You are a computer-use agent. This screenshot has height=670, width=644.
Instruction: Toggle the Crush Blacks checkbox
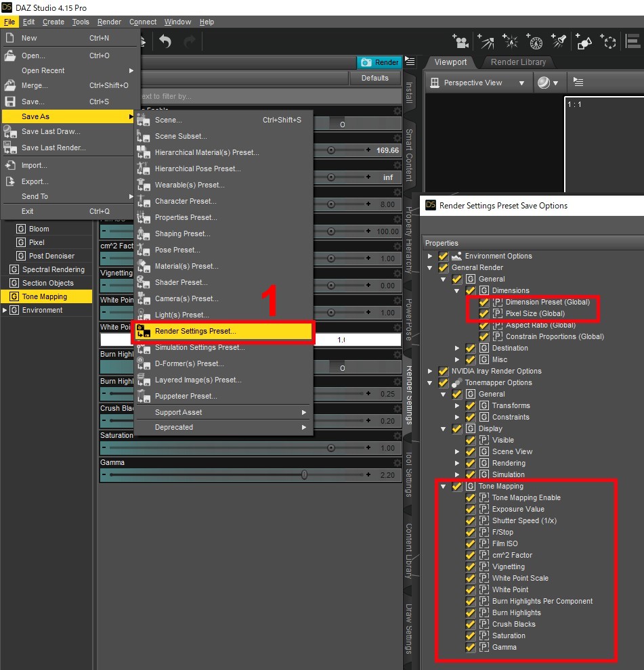click(x=471, y=624)
